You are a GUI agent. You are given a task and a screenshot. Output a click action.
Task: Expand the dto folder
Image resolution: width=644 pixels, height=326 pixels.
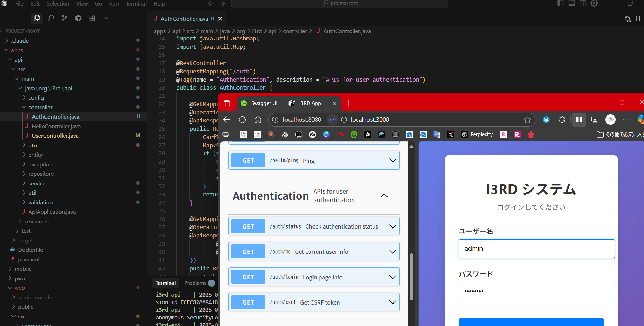click(x=32, y=145)
